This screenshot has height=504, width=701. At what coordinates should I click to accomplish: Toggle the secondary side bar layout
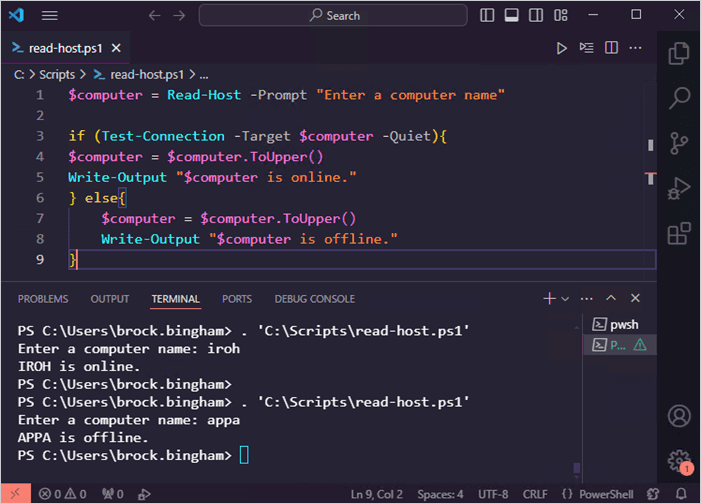pos(536,16)
